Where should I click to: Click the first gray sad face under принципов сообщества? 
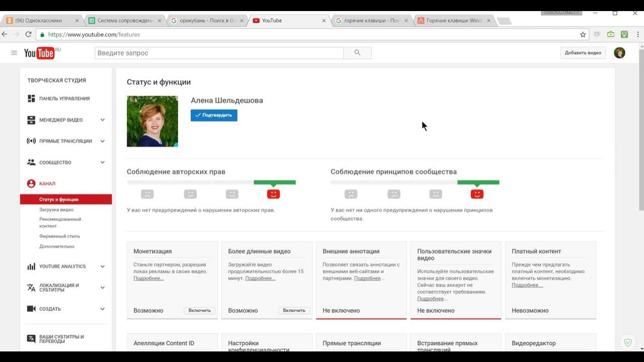pyautogui.click(x=351, y=194)
